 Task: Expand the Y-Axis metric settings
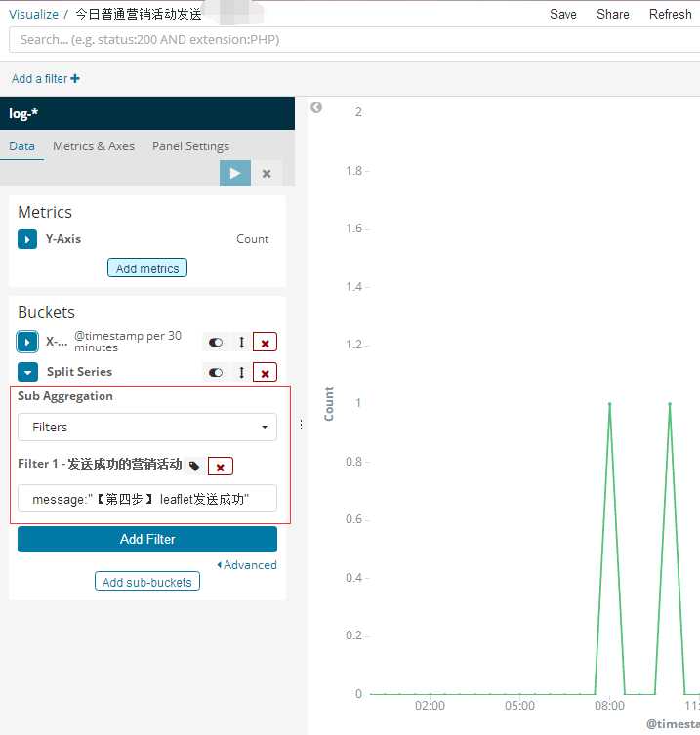(x=27, y=239)
